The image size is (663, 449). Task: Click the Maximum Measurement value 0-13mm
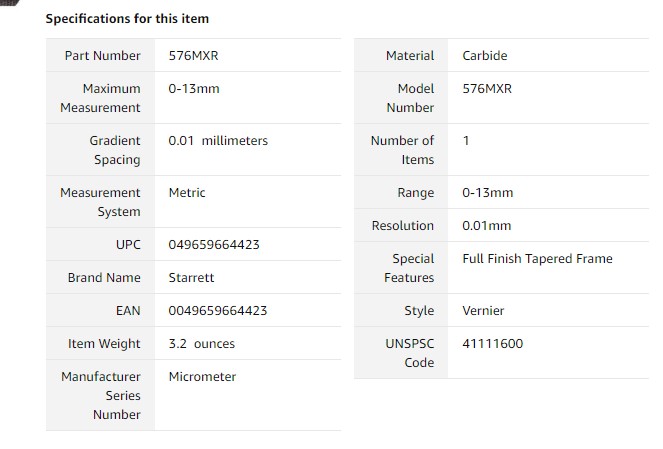tap(194, 89)
